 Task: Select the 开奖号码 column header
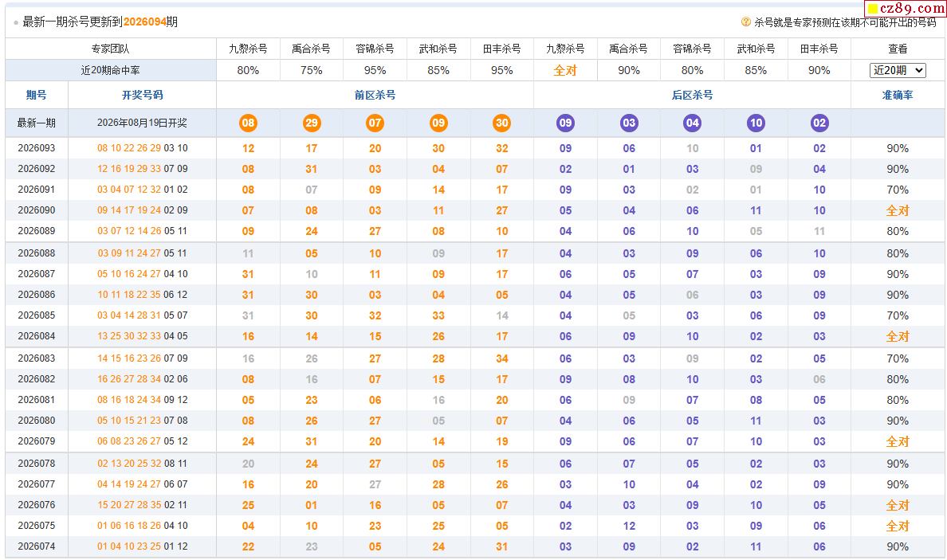pos(143,95)
